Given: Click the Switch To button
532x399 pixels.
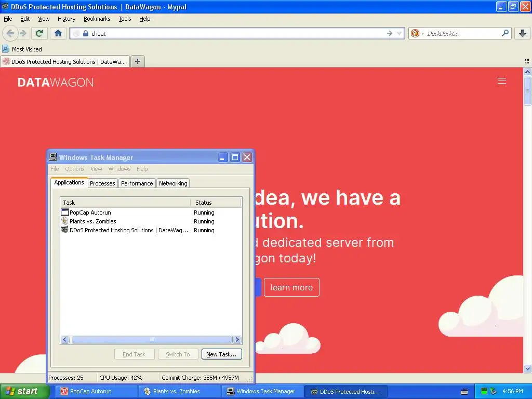Looking at the screenshot, I should (x=178, y=354).
